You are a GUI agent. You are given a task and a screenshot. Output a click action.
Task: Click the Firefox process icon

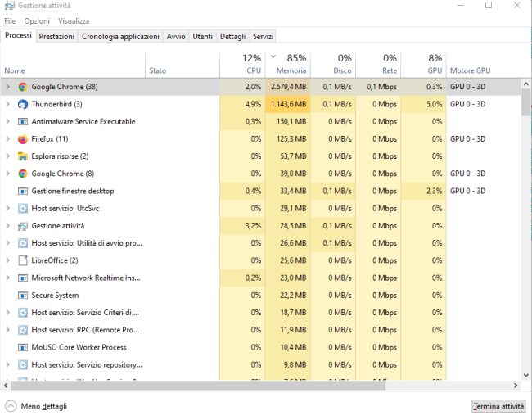click(x=23, y=139)
